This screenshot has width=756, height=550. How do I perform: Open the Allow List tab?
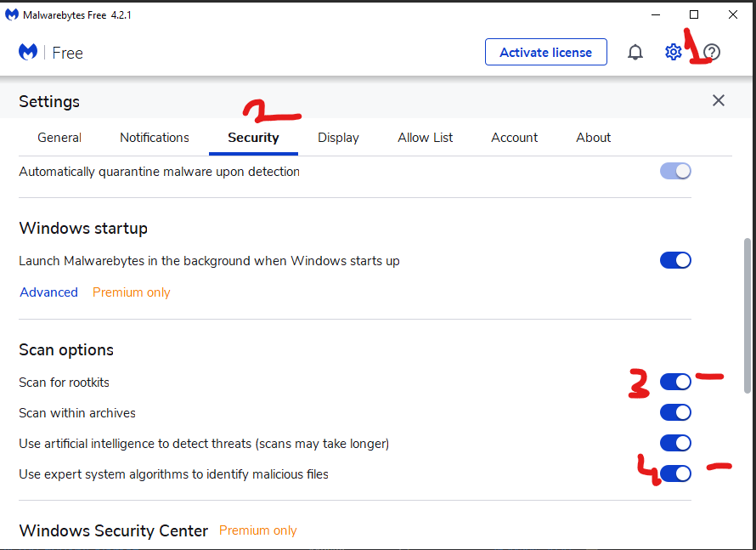tap(426, 138)
